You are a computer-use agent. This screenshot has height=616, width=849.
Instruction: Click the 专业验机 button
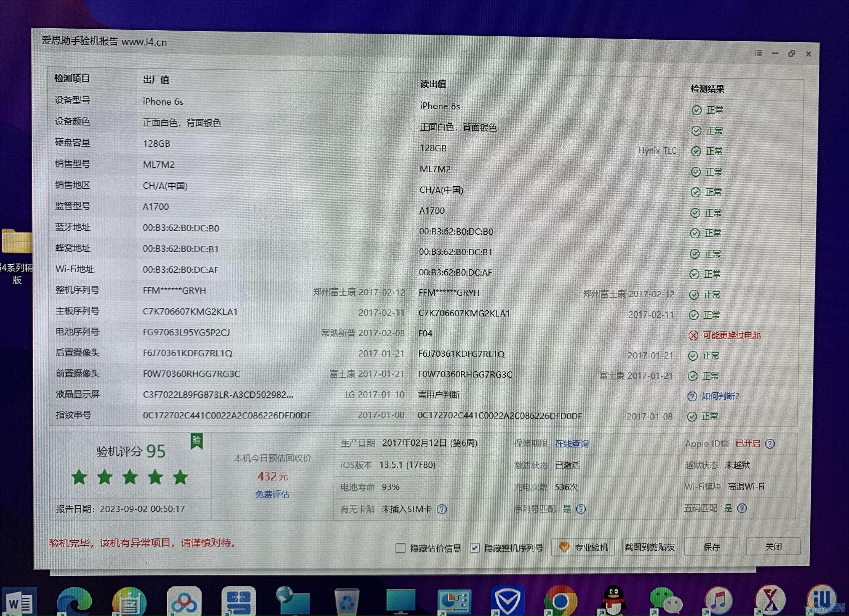(583, 547)
